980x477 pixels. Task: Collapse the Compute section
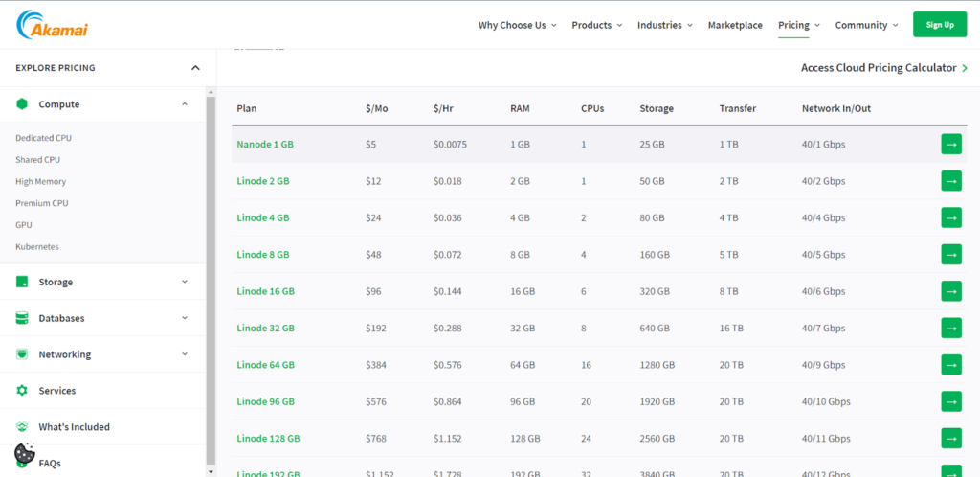point(185,104)
